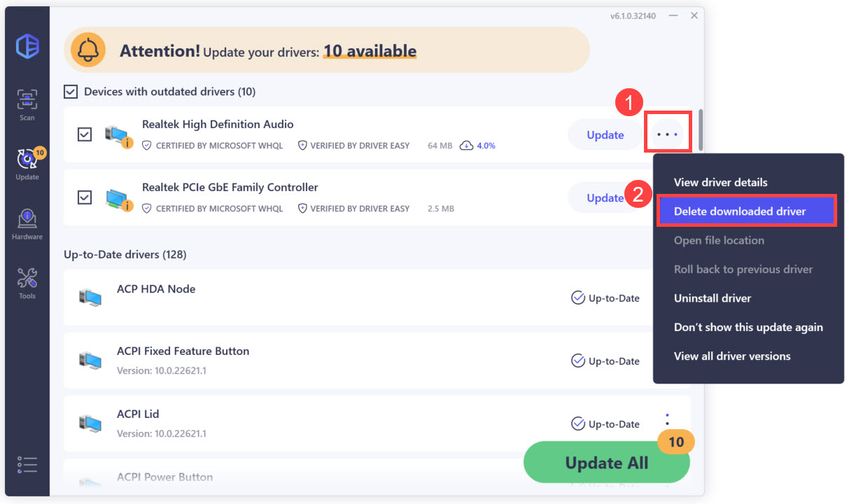The image size is (849, 504).
Task: Click the download progress cloud icon
Action: point(467,146)
